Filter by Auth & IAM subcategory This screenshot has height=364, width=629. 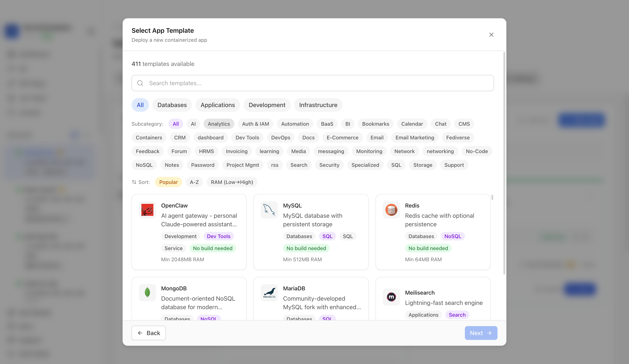(255, 124)
